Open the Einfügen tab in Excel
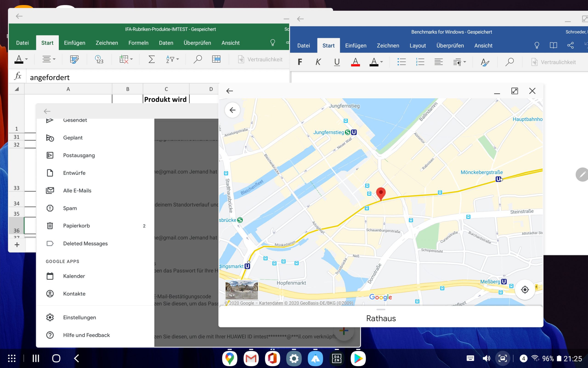This screenshot has width=588, height=368. 74,43
